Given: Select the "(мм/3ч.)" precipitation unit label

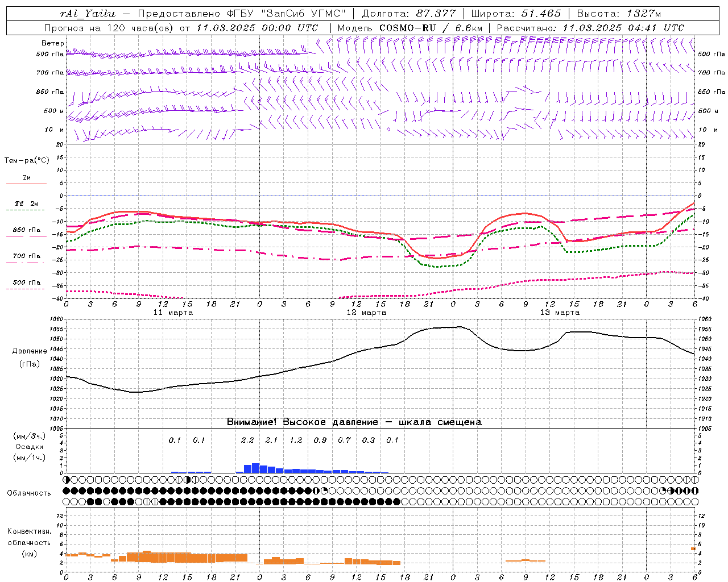Looking at the screenshot, I should coord(30,436).
